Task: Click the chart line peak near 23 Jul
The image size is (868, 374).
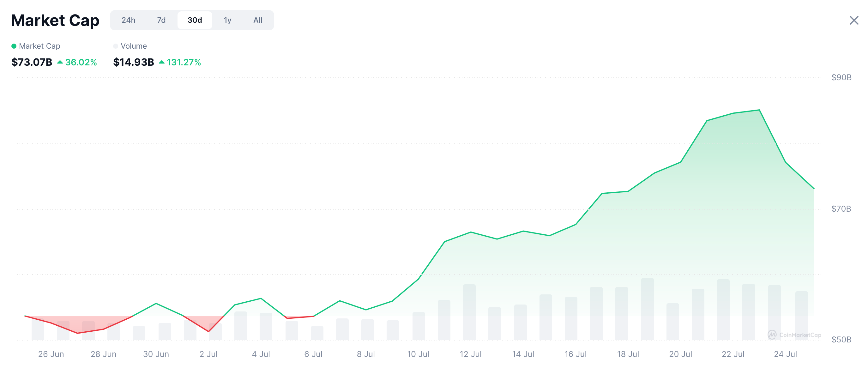Action: tap(759, 110)
